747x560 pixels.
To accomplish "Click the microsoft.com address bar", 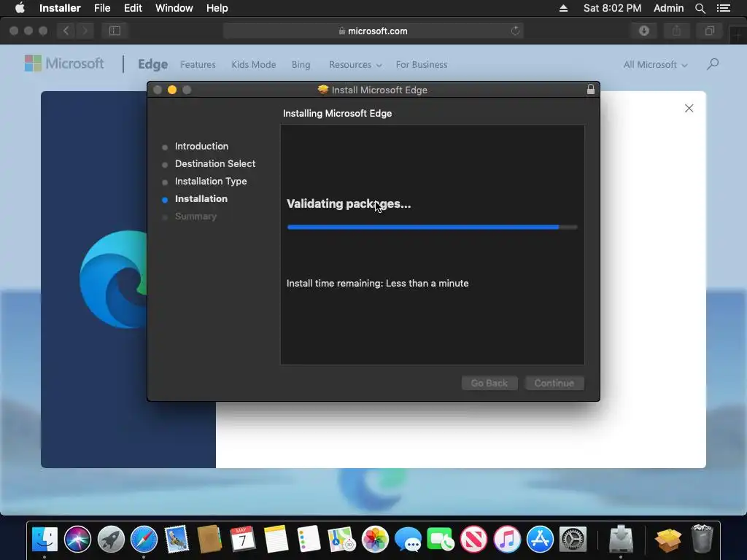I will [373, 31].
